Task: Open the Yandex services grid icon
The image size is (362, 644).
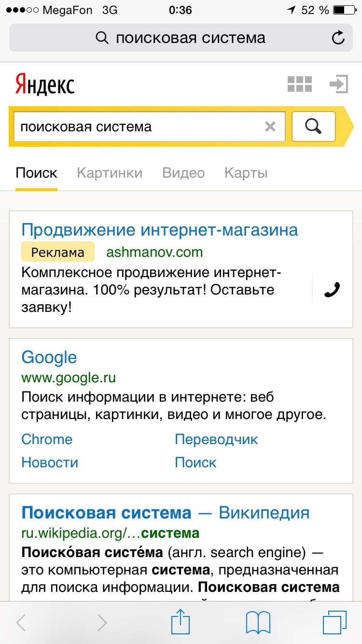Action: point(300,84)
